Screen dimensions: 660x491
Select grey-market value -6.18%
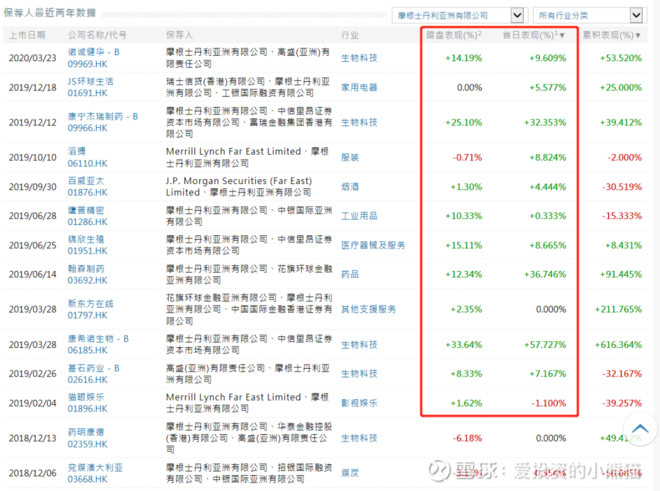467,438
